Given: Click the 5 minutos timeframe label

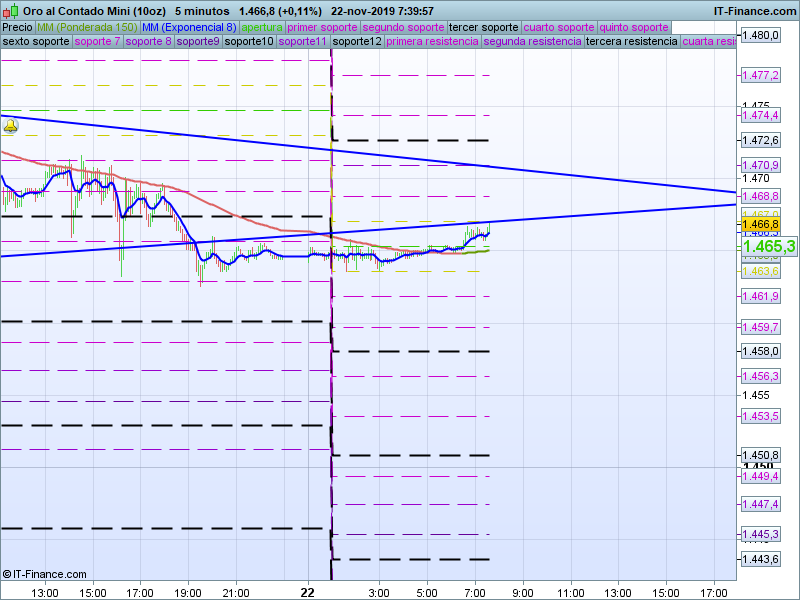Looking at the screenshot, I should pos(202,11).
